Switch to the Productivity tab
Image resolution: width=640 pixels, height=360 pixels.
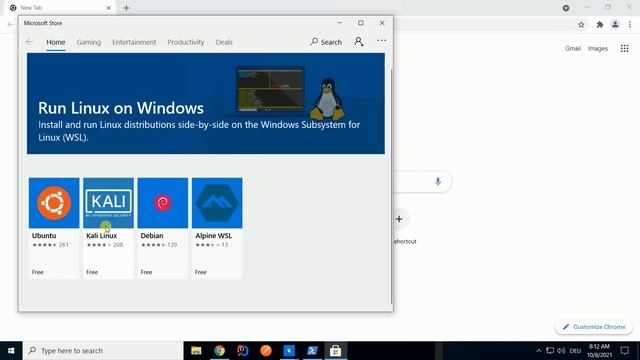pos(186,42)
